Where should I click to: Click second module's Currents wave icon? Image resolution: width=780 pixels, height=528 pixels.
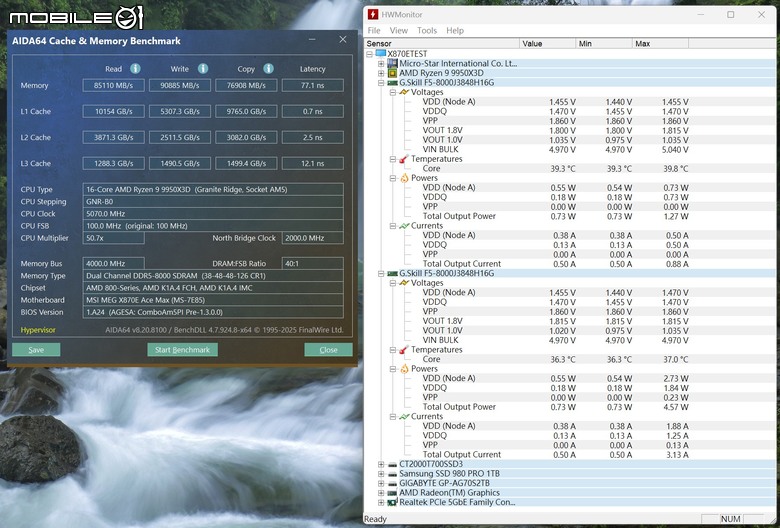(x=403, y=416)
